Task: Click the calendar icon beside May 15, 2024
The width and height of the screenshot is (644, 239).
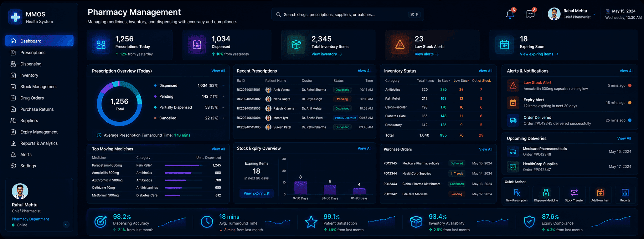Action: (x=608, y=11)
